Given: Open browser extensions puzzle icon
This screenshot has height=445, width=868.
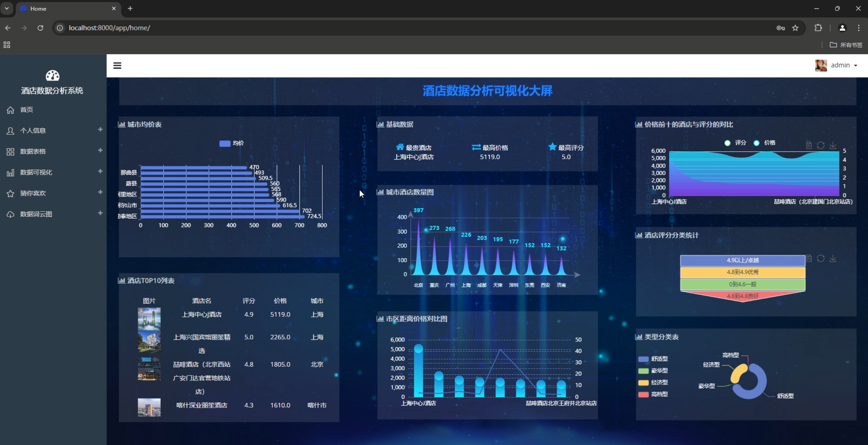Looking at the screenshot, I should (x=818, y=28).
